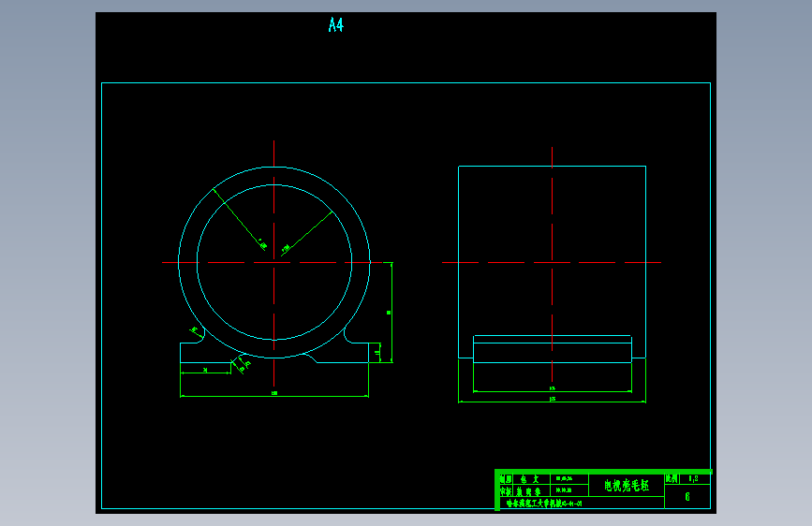The height and width of the screenshot is (526, 812).
Task: Click the number 6 in the title block
Action: [x=687, y=496]
